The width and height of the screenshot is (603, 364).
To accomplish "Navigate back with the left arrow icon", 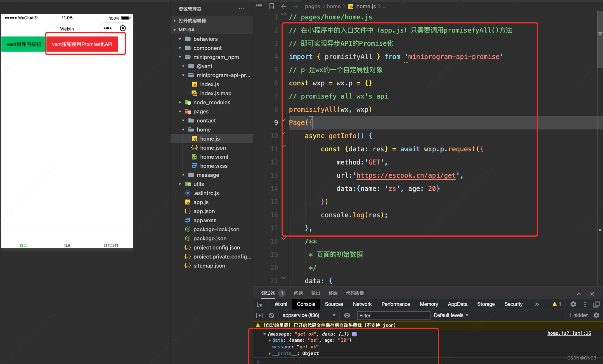I will pyautogui.click(x=284, y=6).
